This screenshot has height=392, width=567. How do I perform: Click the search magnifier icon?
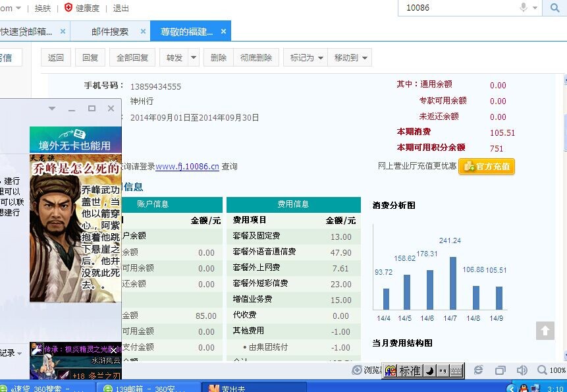(551, 8)
